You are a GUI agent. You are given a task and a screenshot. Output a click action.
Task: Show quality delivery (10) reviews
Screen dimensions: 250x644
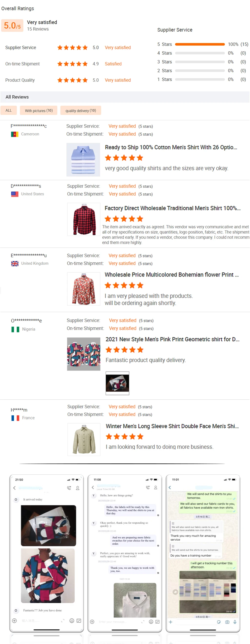coord(81,110)
